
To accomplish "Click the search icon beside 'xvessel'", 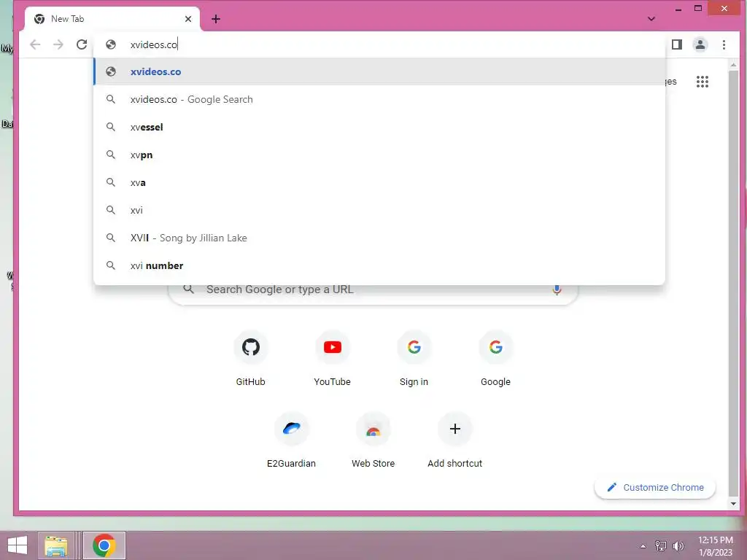I will (x=111, y=127).
